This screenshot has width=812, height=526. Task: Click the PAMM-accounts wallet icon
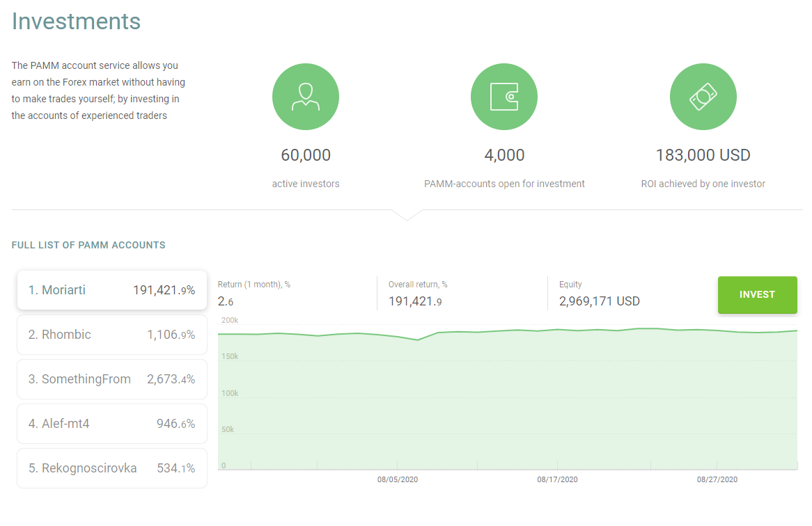[504, 97]
